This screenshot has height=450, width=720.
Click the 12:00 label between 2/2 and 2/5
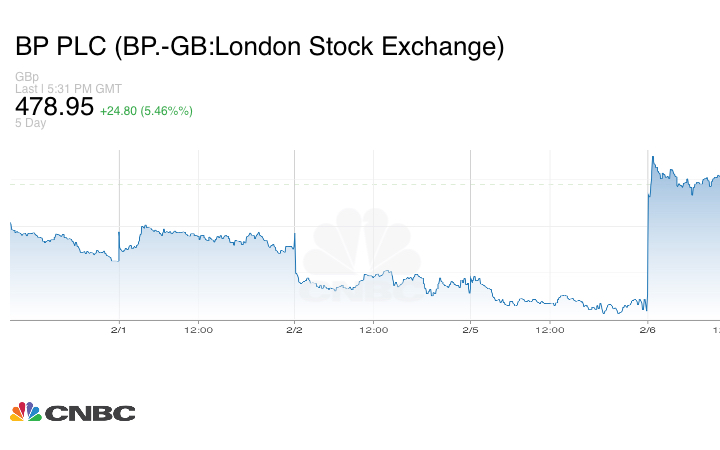[x=374, y=329]
